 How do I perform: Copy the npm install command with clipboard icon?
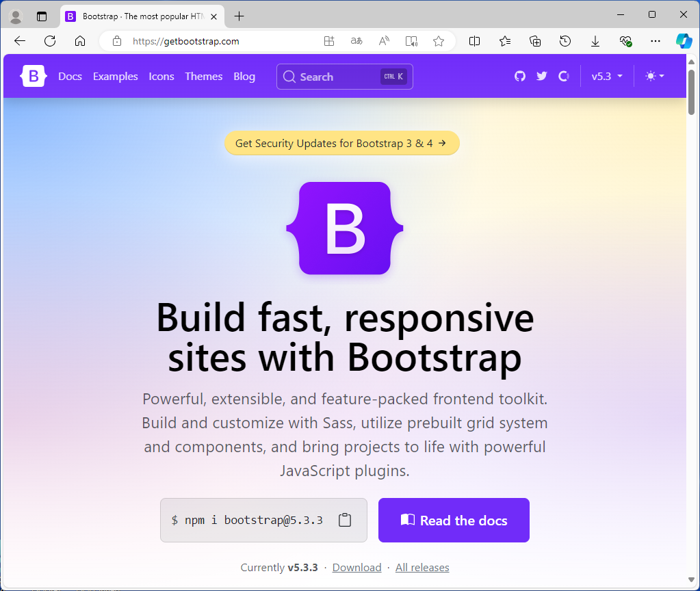(x=345, y=520)
